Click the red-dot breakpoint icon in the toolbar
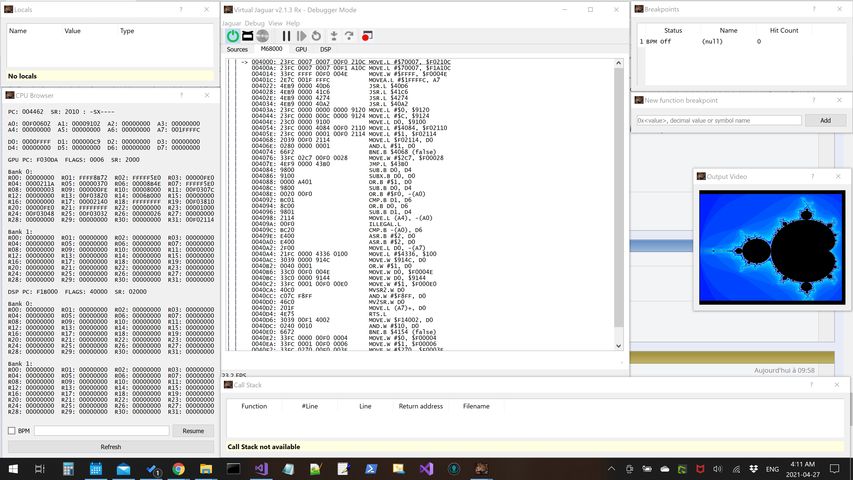The height and width of the screenshot is (480, 853). click(367, 36)
